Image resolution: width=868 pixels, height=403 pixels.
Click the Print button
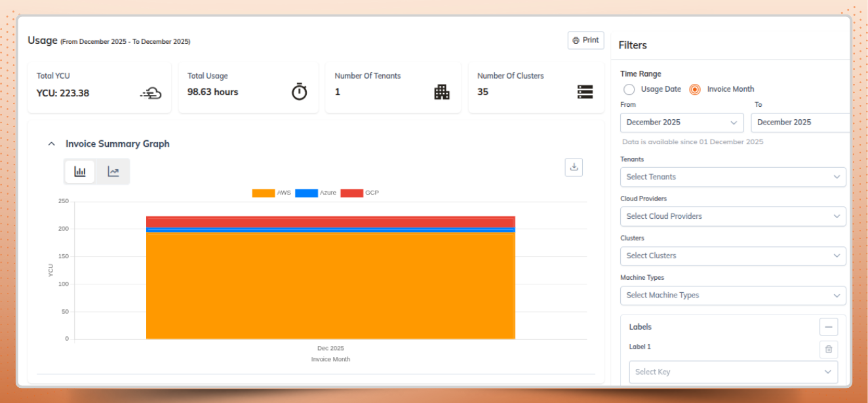click(585, 40)
